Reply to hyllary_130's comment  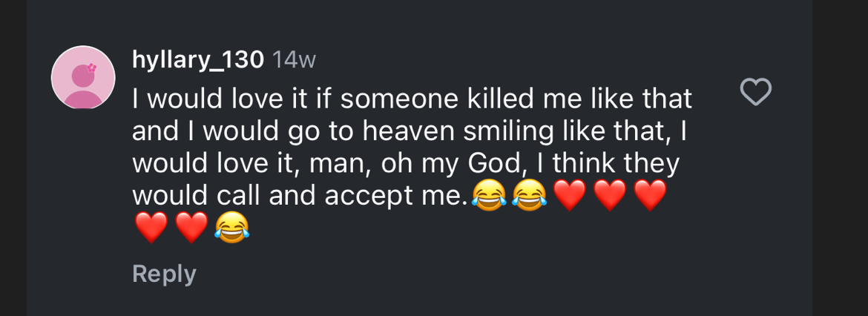[164, 274]
